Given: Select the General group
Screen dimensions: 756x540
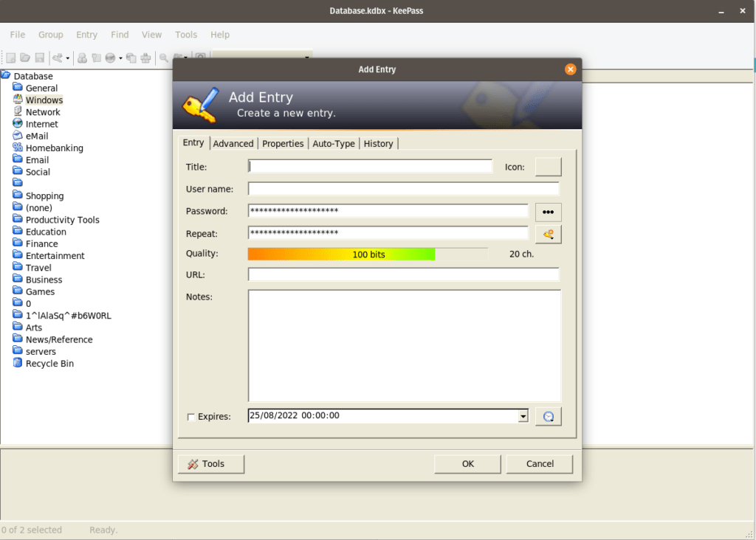Looking at the screenshot, I should [41, 88].
